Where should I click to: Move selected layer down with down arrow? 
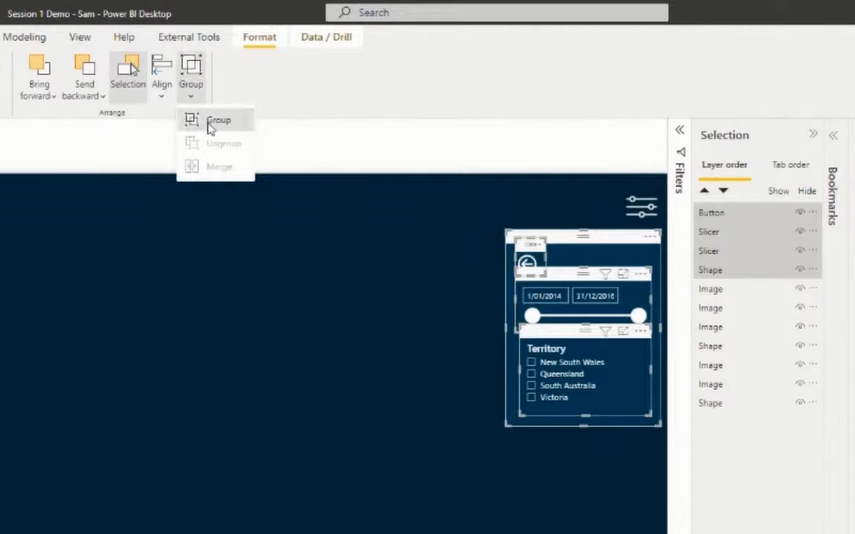(723, 190)
